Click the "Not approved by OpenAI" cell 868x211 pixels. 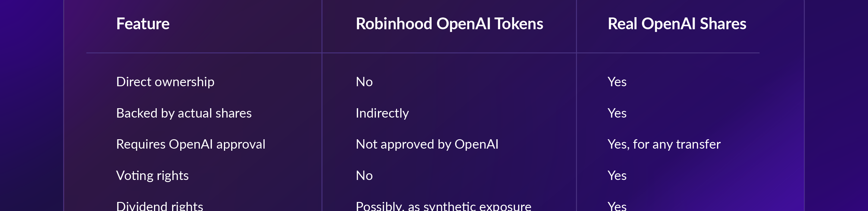(x=427, y=144)
